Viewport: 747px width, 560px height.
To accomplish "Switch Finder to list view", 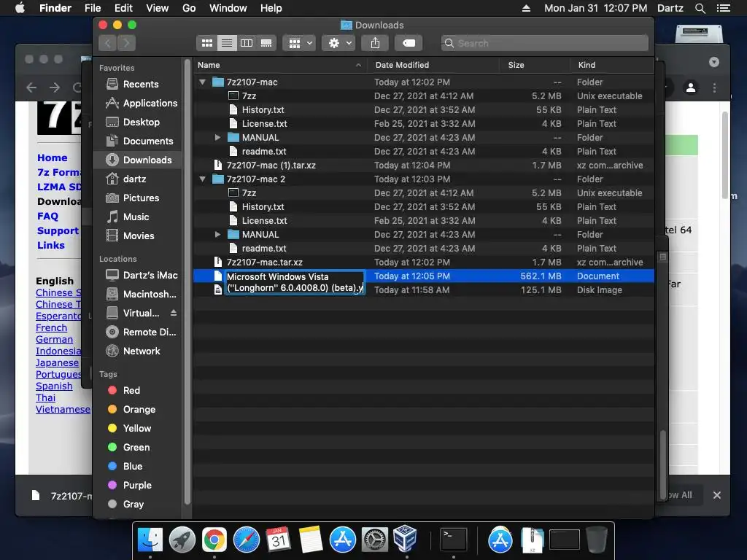I will 227,43.
